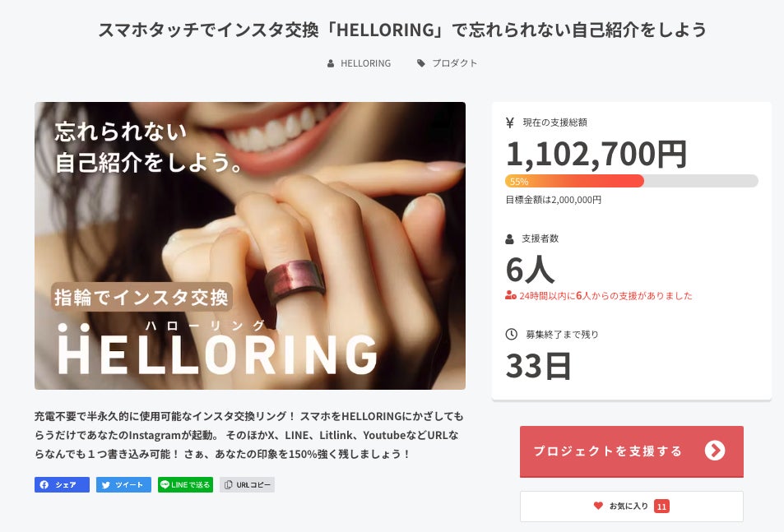Click the 24時間以内 supporters notice text
Image resolution: width=784 pixels, height=532 pixels.
pos(605,296)
